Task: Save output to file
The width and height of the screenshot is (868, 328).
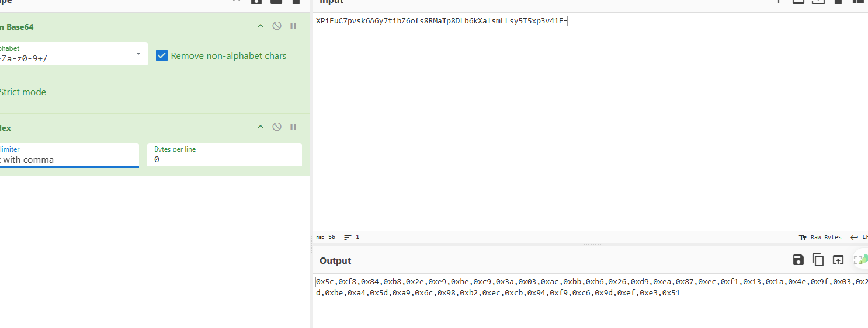Action: pos(798,260)
